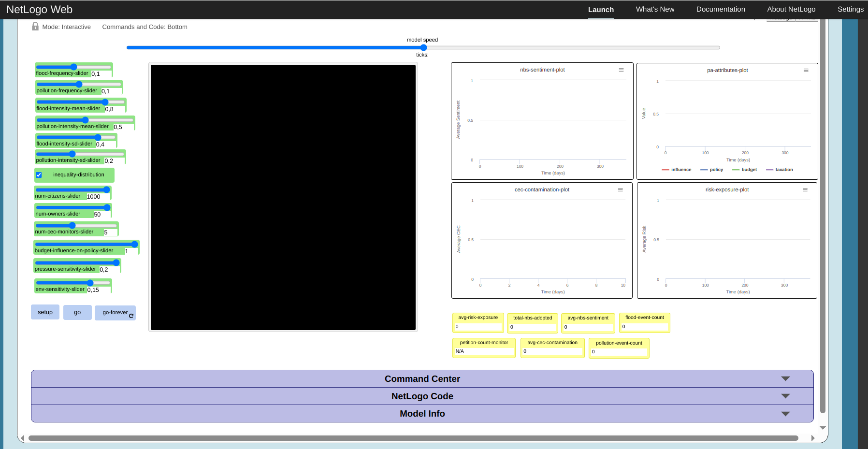This screenshot has height=449, width=868.
Task: Click the lock icon next to Mode: Interactive
Action: click(x=35, y=26)
